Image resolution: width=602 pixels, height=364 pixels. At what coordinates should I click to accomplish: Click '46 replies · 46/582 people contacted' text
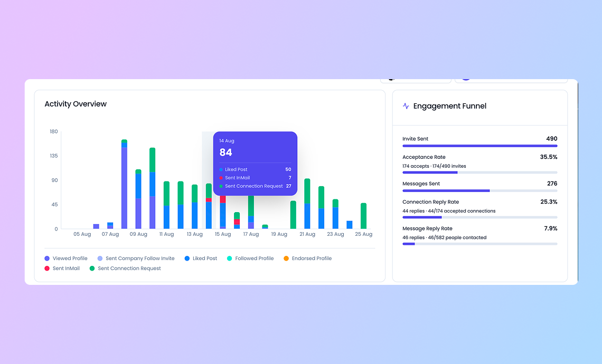444,237
